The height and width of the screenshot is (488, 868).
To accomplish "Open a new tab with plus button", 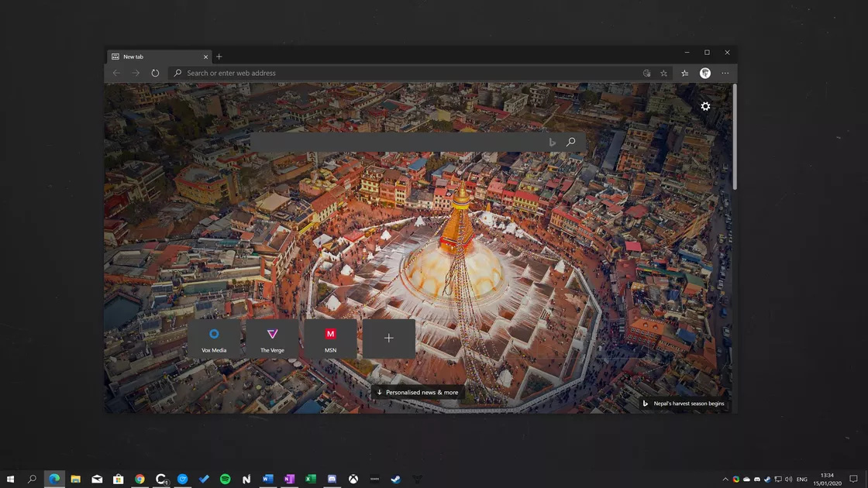I will click(219, 57).
